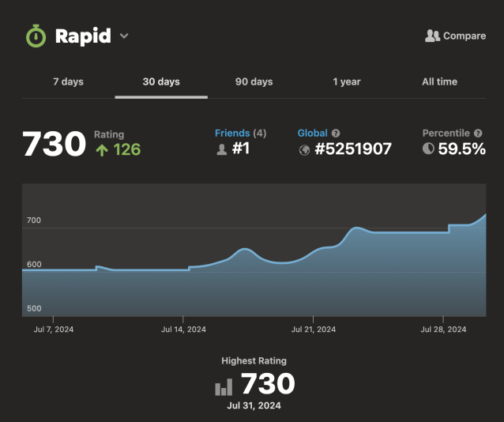View the All time rating history
The width and height of the screenshot is (504, 422).
click(439, 82)
